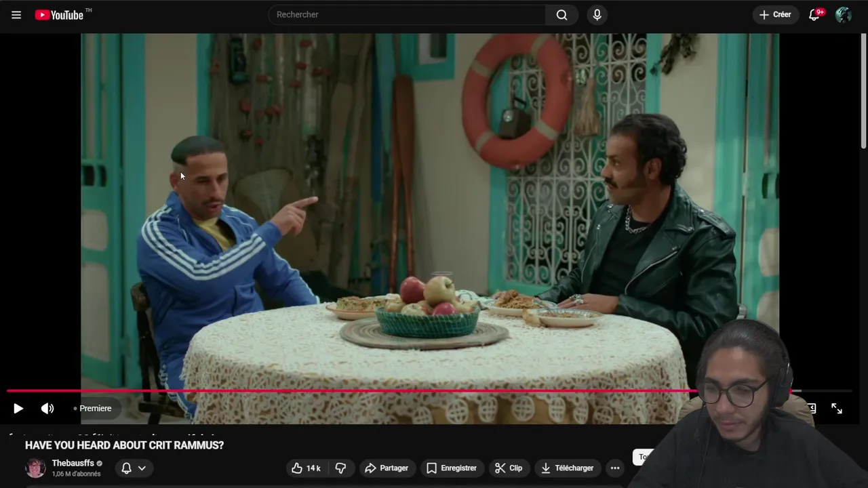Create a Clip of the video
This screenshot has height=488, width=868.
coord(509,468)
